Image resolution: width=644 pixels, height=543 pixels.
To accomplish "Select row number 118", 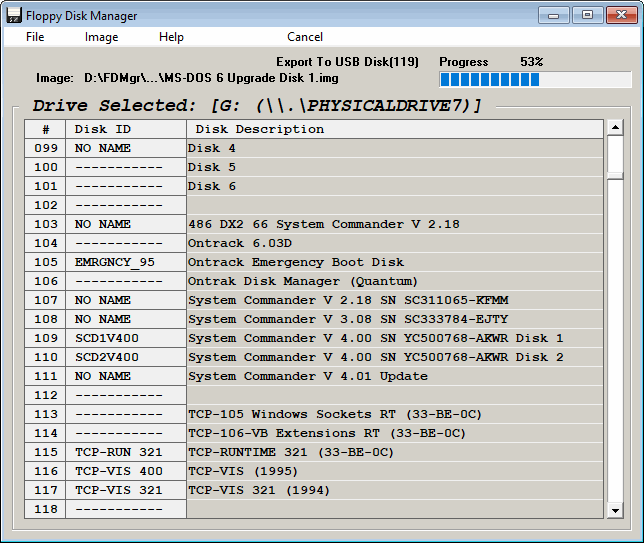I will 45,509.
